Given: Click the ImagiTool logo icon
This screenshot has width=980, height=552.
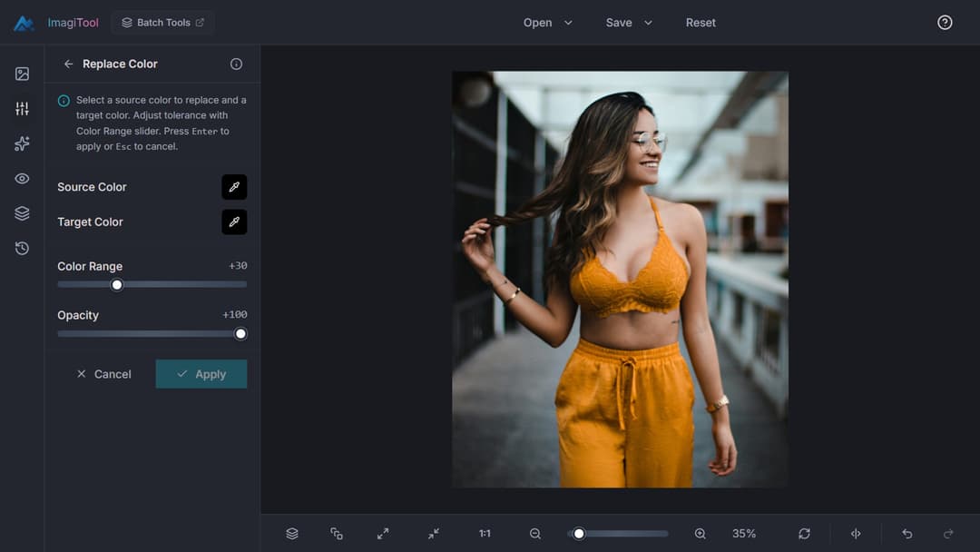Looking at the screenshot, I should pyautogui.click(x=24, y=23).
